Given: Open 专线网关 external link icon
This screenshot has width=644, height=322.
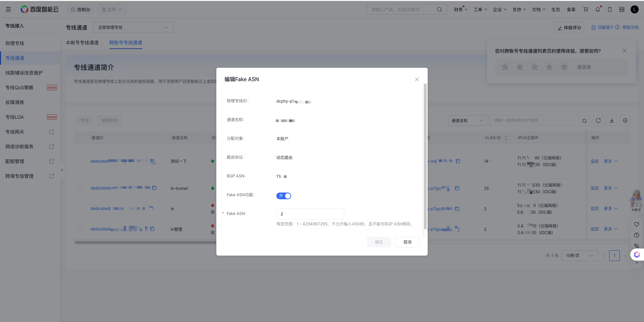Looking at the screenshot, I should pyautogui.click(x=52, y=132).
